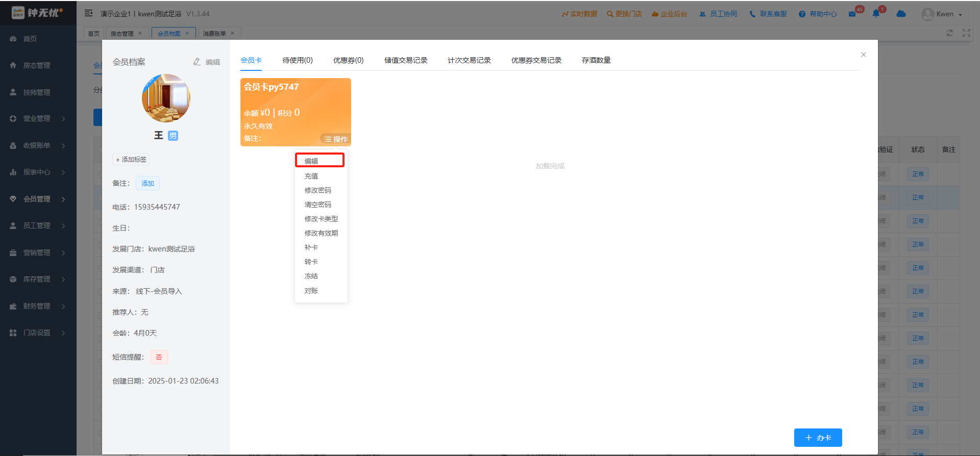Open 技师管理 in the sidebar

37,92
